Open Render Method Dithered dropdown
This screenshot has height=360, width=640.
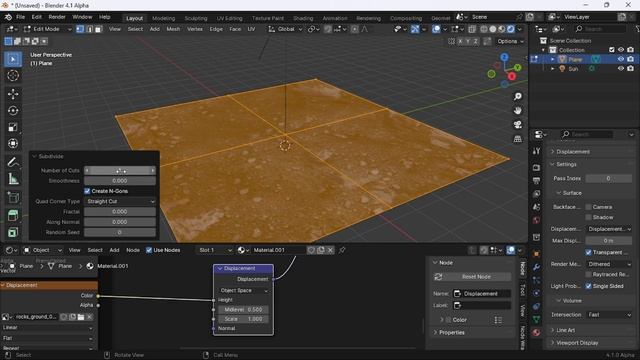[x=609, y=264]
